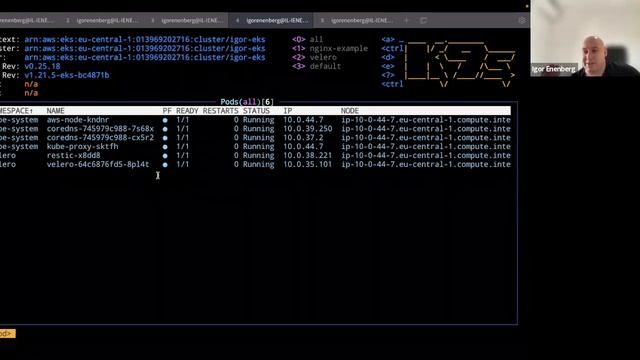Click the <d> key hint
640x360 pixels.
click(388, 58)
